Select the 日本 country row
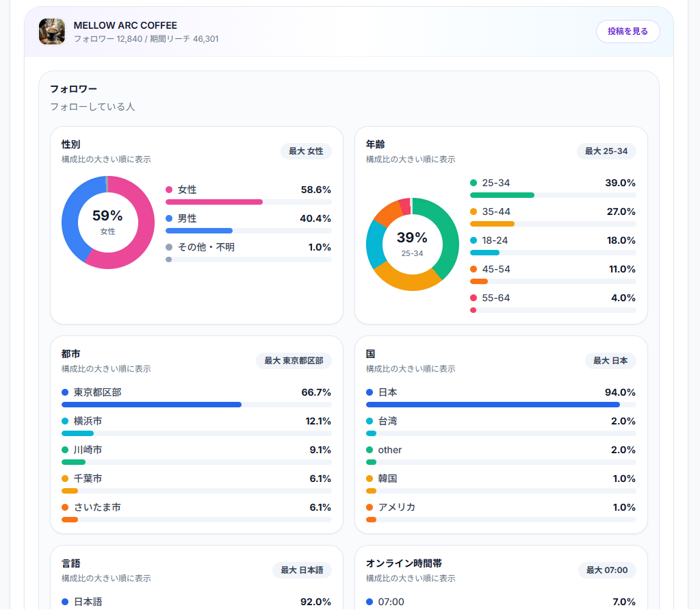Screen dimensions: 700x610 [501, 398]
